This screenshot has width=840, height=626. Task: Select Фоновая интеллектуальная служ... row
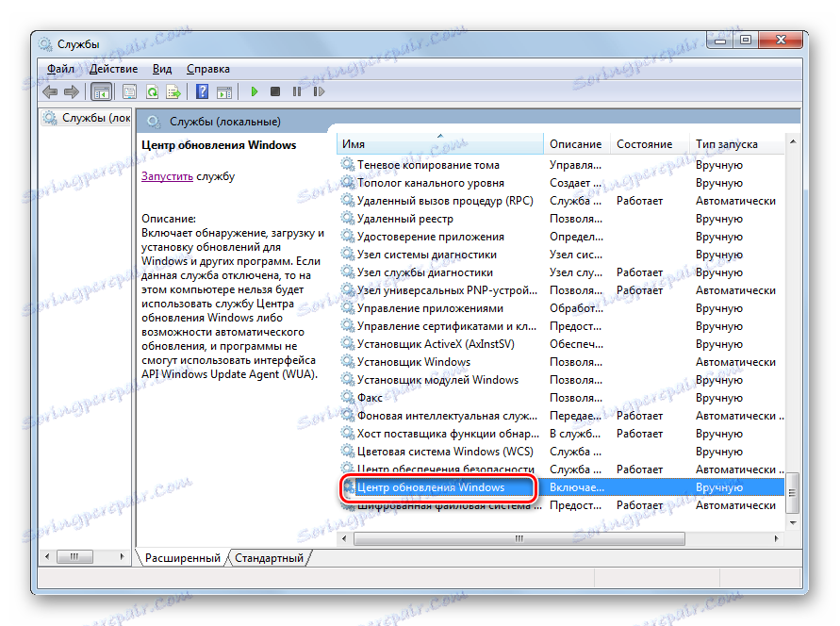562,416
